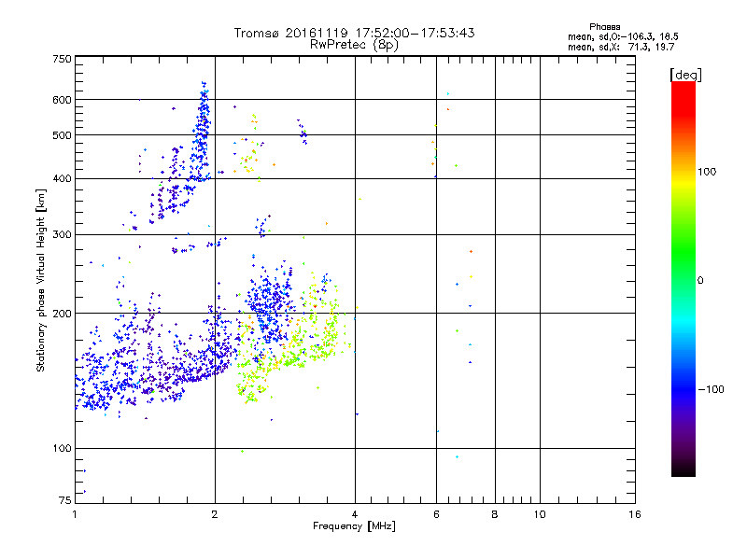The height and width of the screenshot is (560, 747).
Task: Click the colorbar tick label "0"
Action: [x=700, y=281]
